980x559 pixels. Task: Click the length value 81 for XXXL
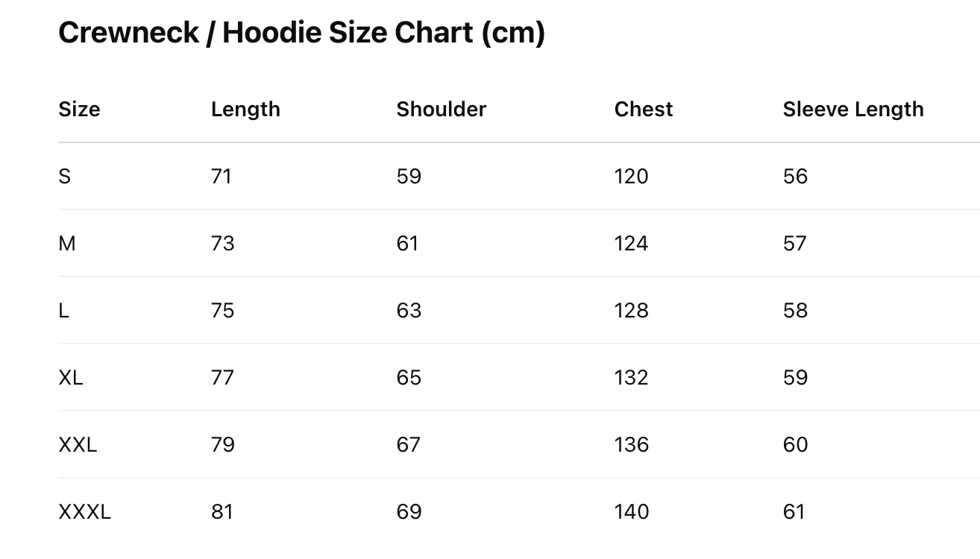[222, 512]
